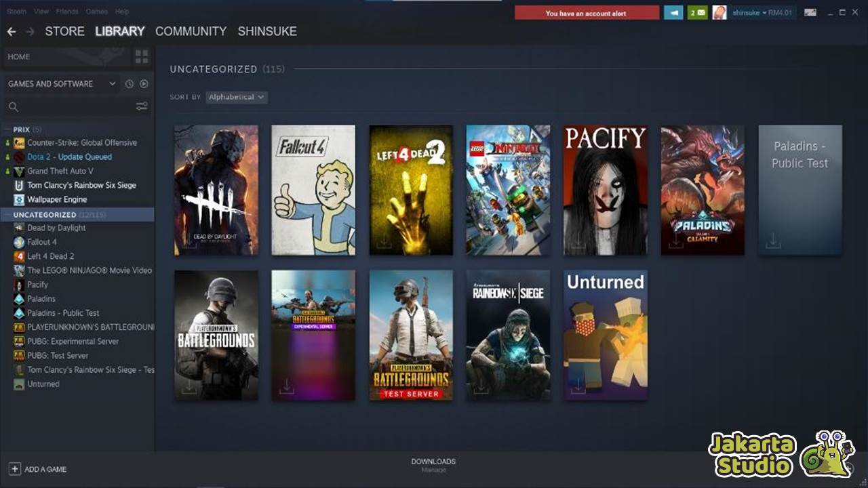Show recent games clock icon

pyautogui.click(x=130, y=84)
